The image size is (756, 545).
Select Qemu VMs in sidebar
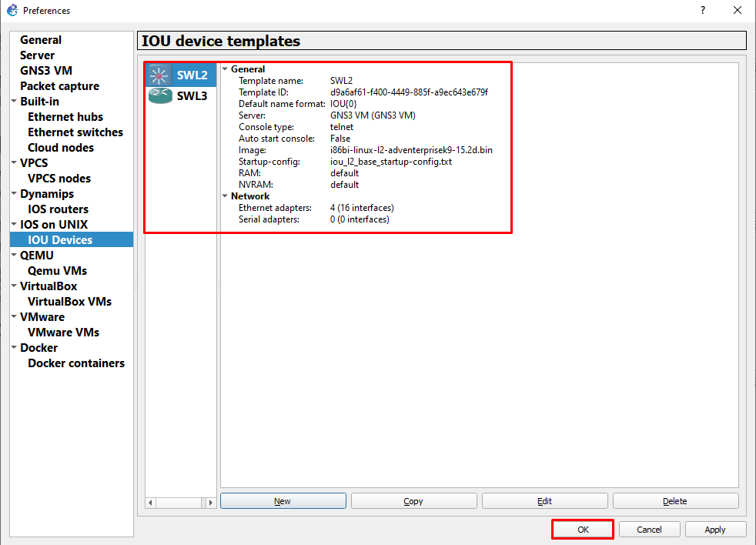[57, 270]
